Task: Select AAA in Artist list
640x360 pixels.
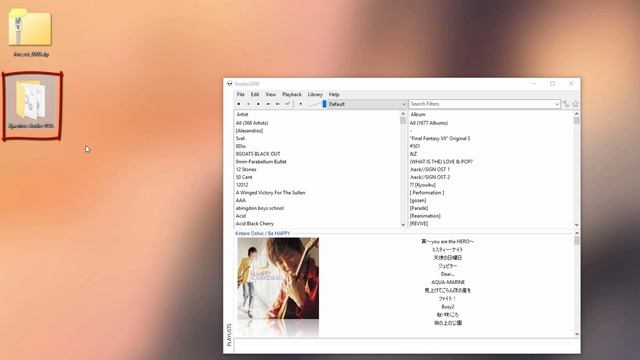Action: coord(240,200)
